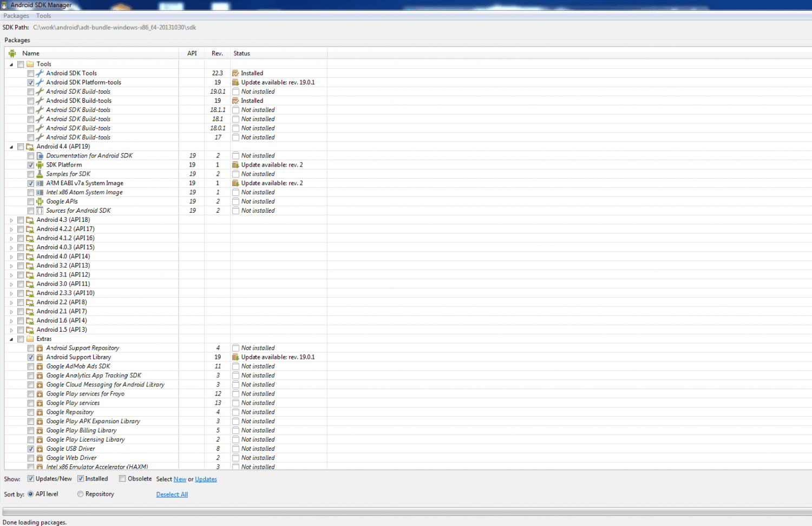Click the Samples for SDK flask icon
Image resolution: width=812 pixels, height=526 pixels.
[40, 174]
